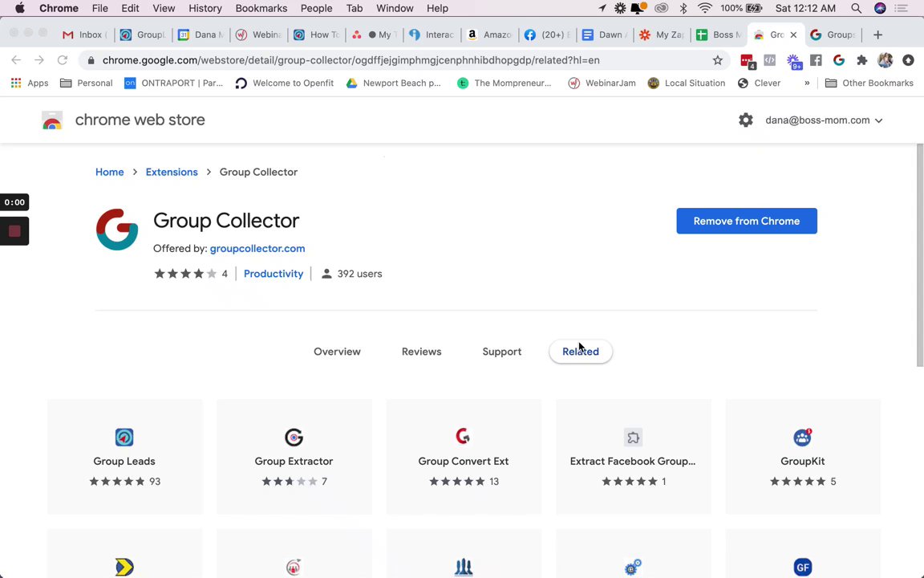Open the Group Extractor extension icon

pos(294,438)
